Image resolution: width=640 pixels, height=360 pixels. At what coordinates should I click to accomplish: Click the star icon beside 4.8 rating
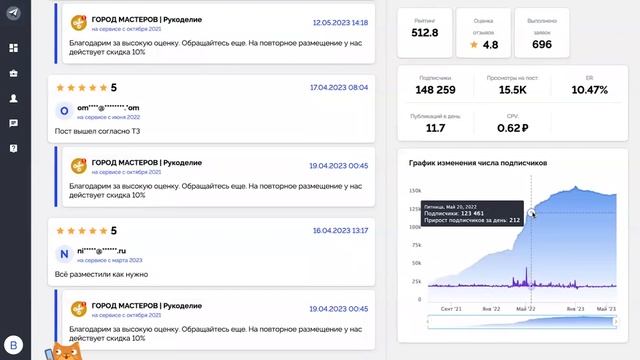474,44
